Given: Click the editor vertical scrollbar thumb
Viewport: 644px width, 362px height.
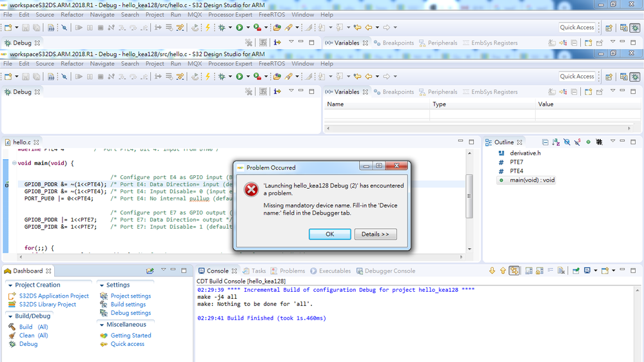Looking at the screenshot, I should tap(469, 196).
